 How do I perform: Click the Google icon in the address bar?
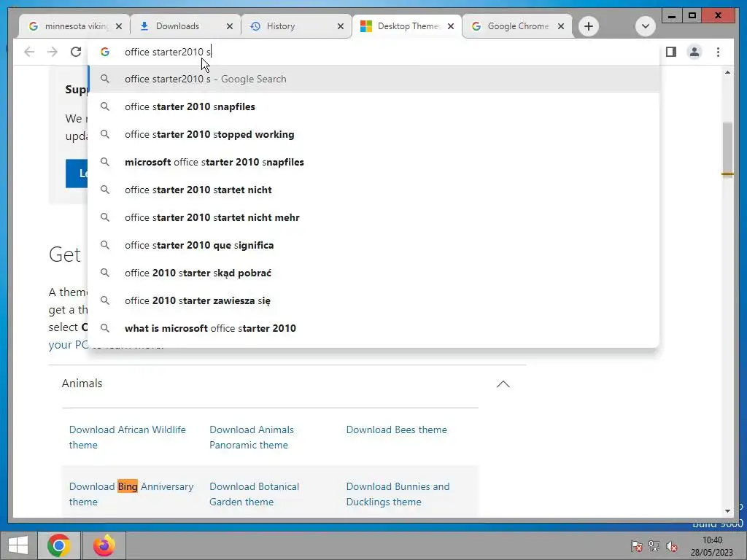coord(105,52)
